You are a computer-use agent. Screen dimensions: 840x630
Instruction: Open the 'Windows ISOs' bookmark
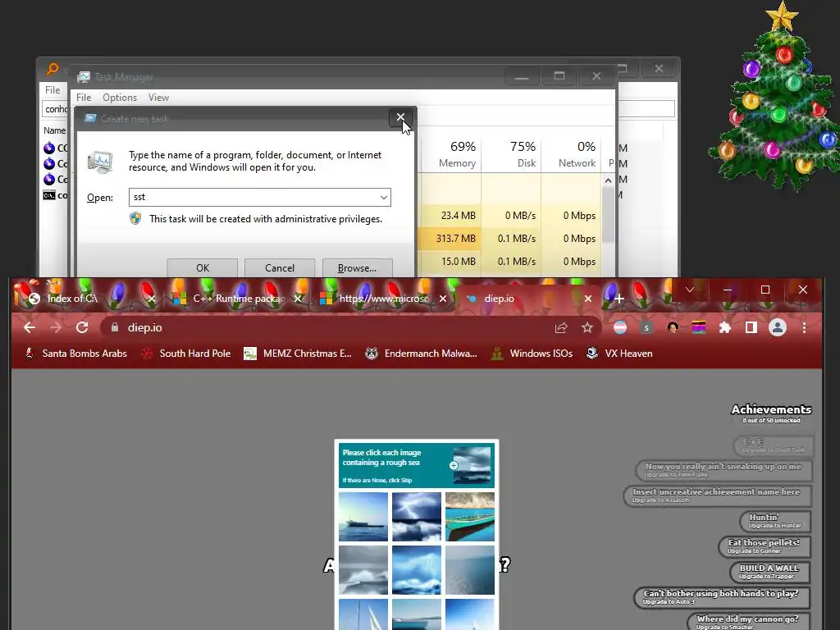click(532, 354)
